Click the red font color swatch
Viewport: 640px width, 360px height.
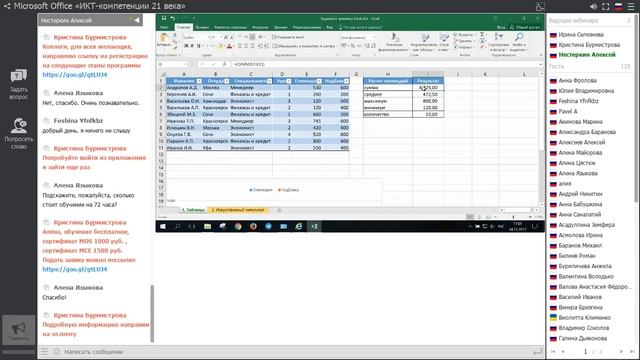(x=229, y=46)
